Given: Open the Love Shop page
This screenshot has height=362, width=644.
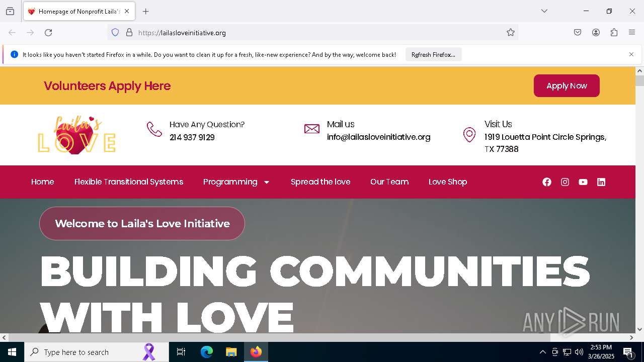Looking at the screenshot, I should tap(448, 182).
